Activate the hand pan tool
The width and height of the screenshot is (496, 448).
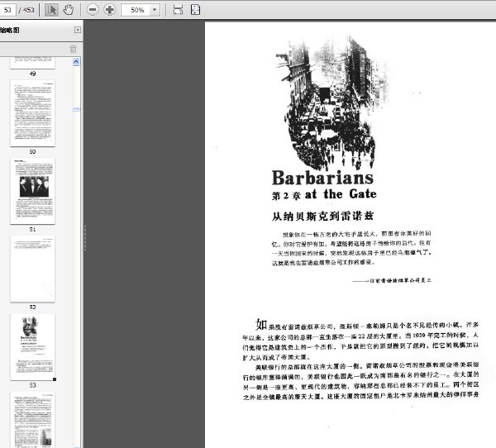pyautogui.click(x=68, y=10)
